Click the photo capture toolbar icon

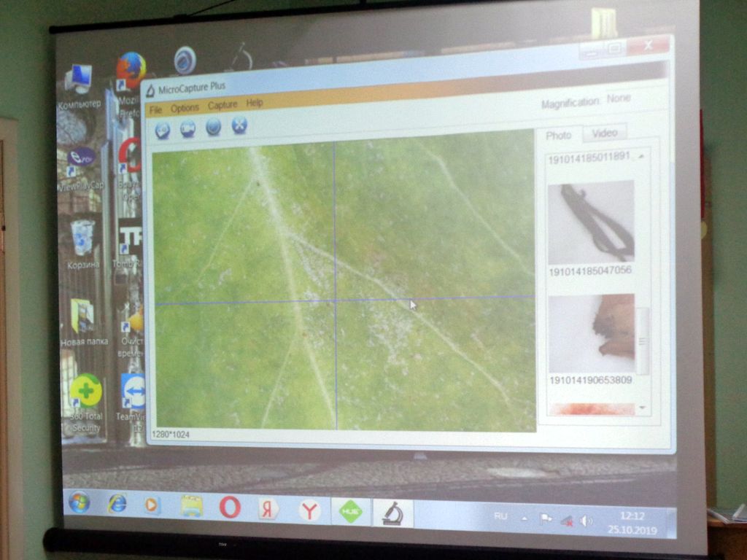tap(163, 130)
